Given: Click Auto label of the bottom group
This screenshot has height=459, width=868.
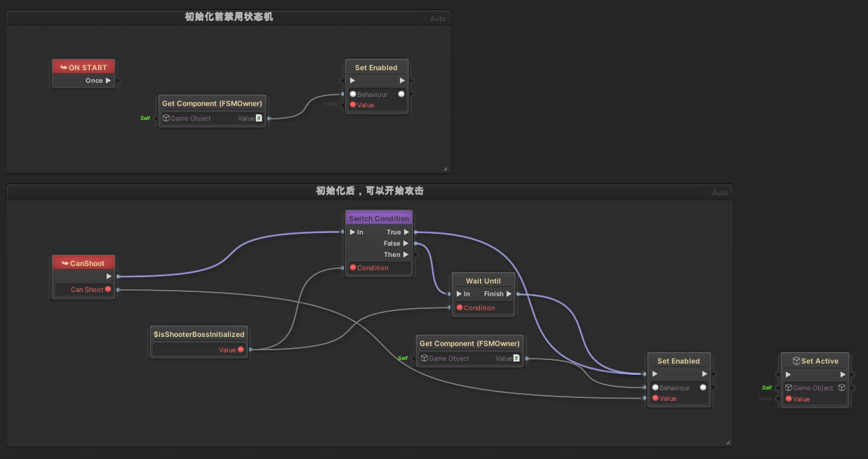Looking at the screenshot, I should 720,192.
